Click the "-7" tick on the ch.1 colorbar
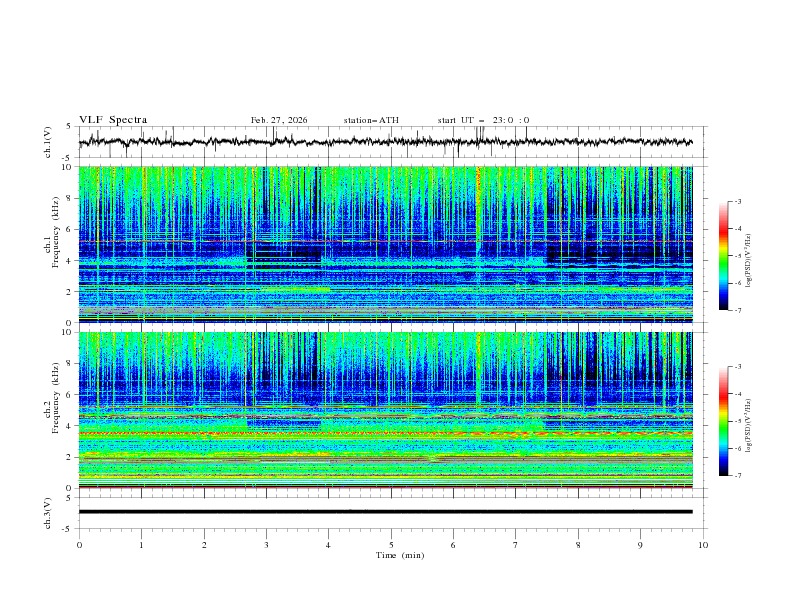Viewport: 792px width, 612px height. (x=738, y=310)
